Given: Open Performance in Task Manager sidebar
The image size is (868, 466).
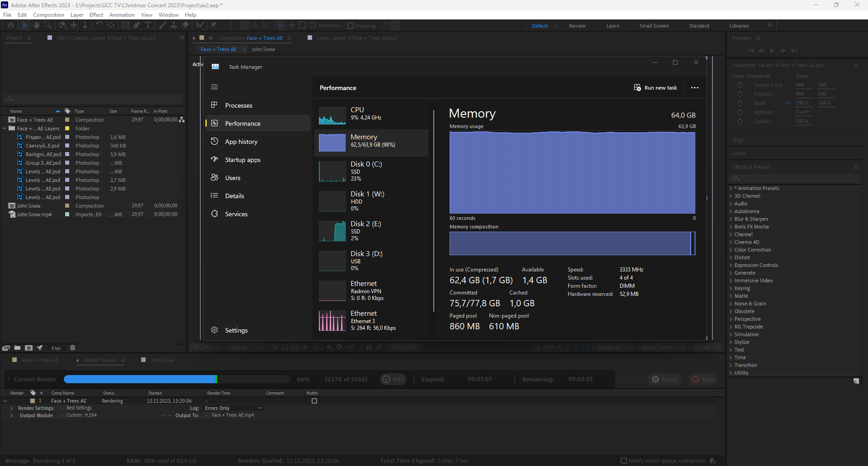Looking at the screenshot, I should [x=242, y=123].
